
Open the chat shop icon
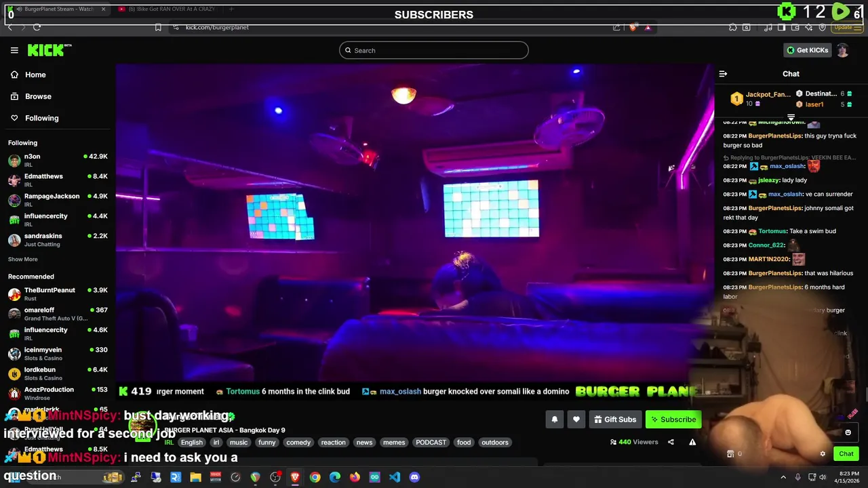coord(730,454)
